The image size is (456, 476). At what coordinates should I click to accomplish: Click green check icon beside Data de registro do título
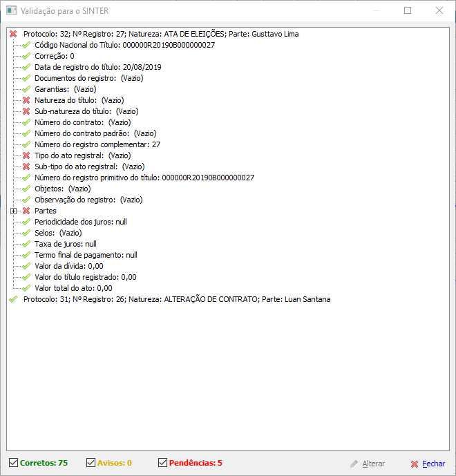pos(26,67)
